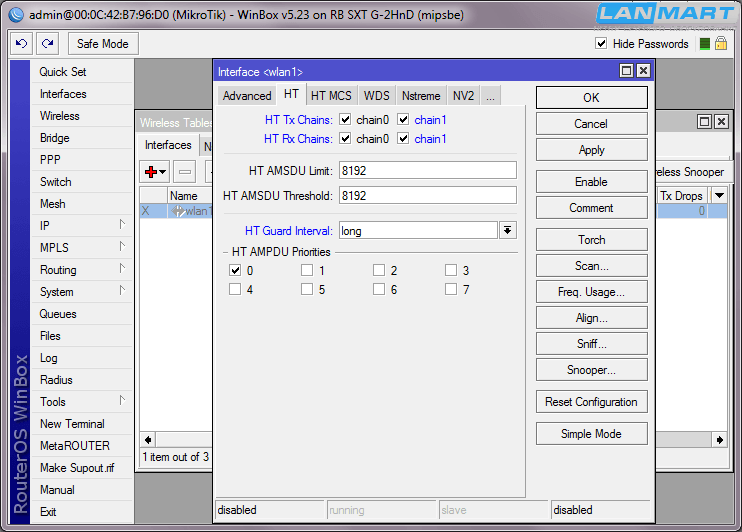
Task: Uncheck HT AMPDU priority 0
Action: (x=235, y=270)
